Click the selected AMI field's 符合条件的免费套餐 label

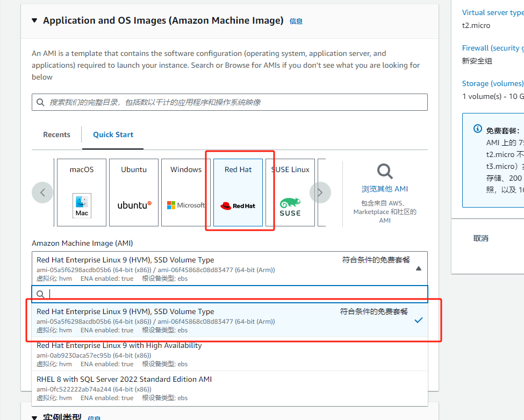(x=376, y=260)
